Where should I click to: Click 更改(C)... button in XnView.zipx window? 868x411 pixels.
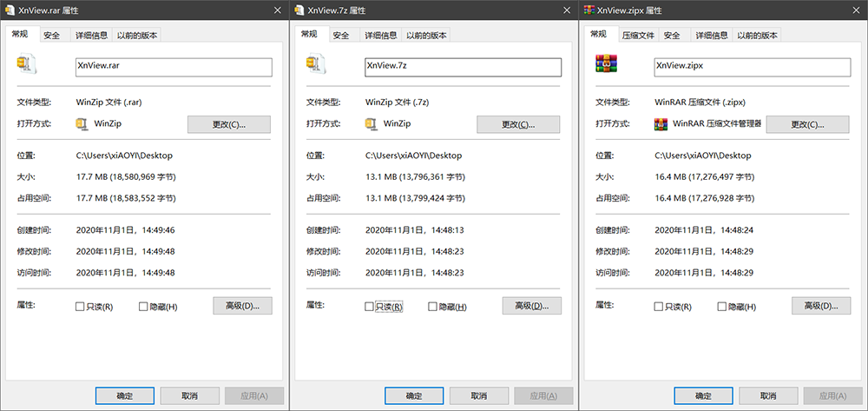coord(807,124)
